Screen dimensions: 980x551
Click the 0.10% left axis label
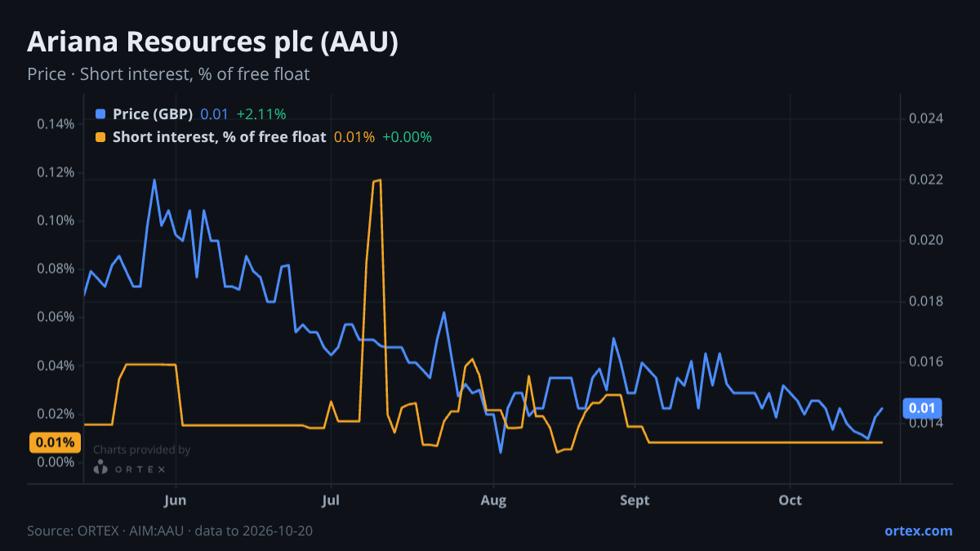(56, 220)
